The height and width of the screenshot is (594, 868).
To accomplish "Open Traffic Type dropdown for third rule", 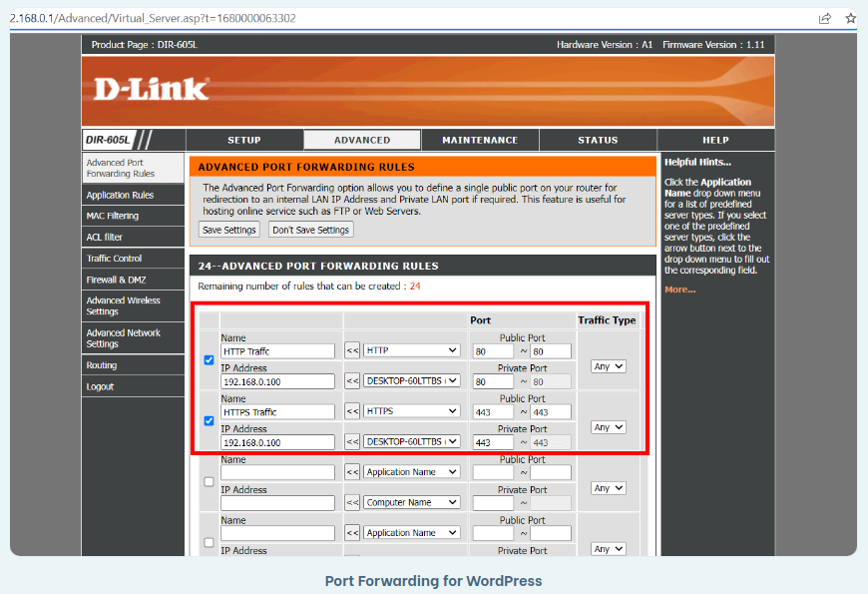I will point(609,489).
